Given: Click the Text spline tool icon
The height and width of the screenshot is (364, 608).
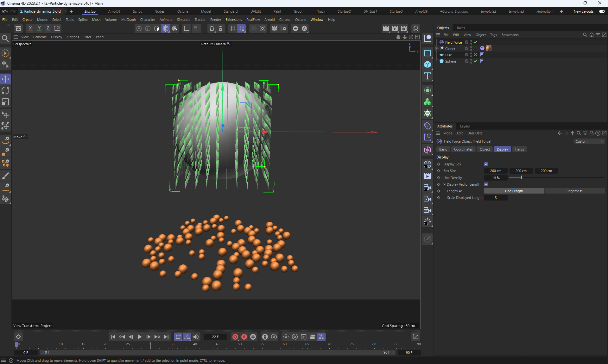Looking at the screenshot, I should [427, 76].
